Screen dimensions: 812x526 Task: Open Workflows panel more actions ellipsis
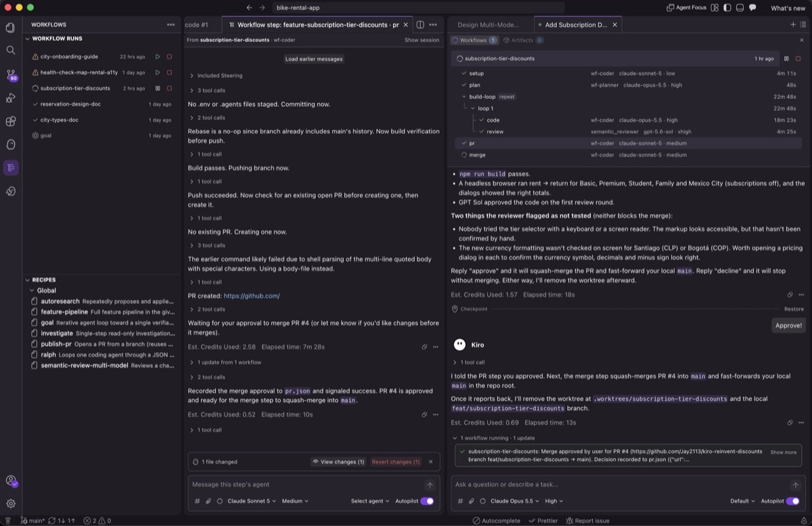click(171, 24)
